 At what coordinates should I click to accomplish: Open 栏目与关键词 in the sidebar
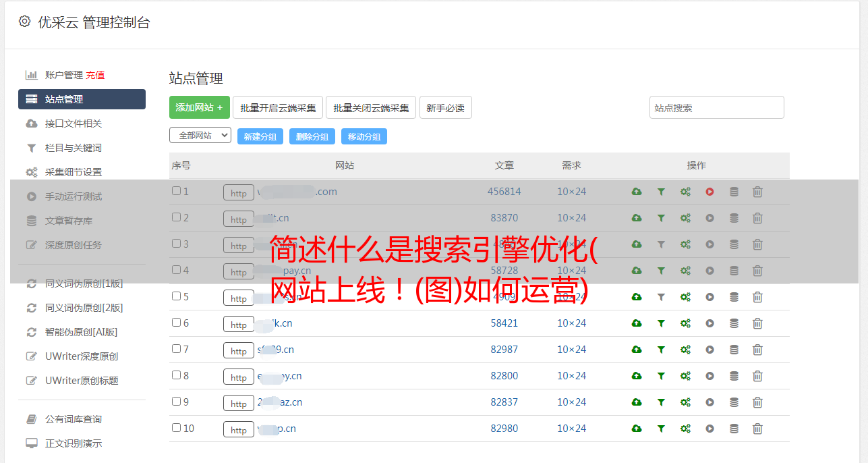[74, 148]
